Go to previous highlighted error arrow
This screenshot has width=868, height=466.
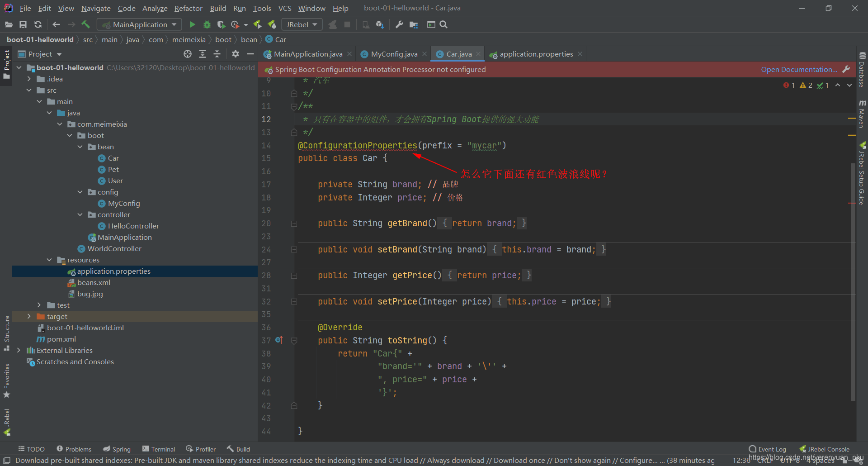click(838, 85)
